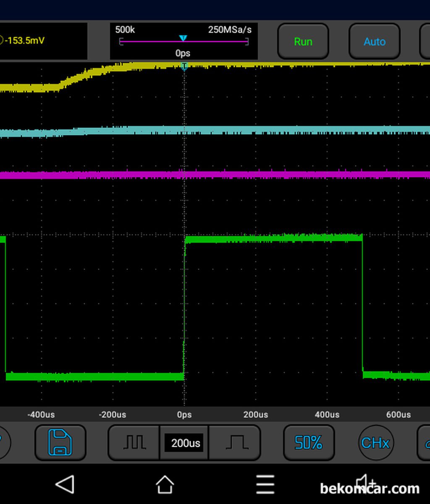
Task: Select the cyan channel waveform trace
Action: coord(215,131)
